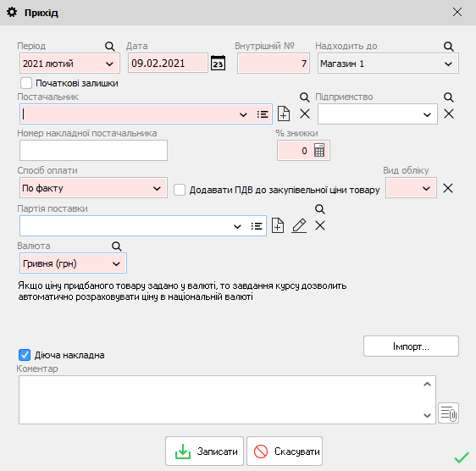Click the pencil edit icon for Партія поставки
This screenshot has height=471, width=476.
point(299,225)
